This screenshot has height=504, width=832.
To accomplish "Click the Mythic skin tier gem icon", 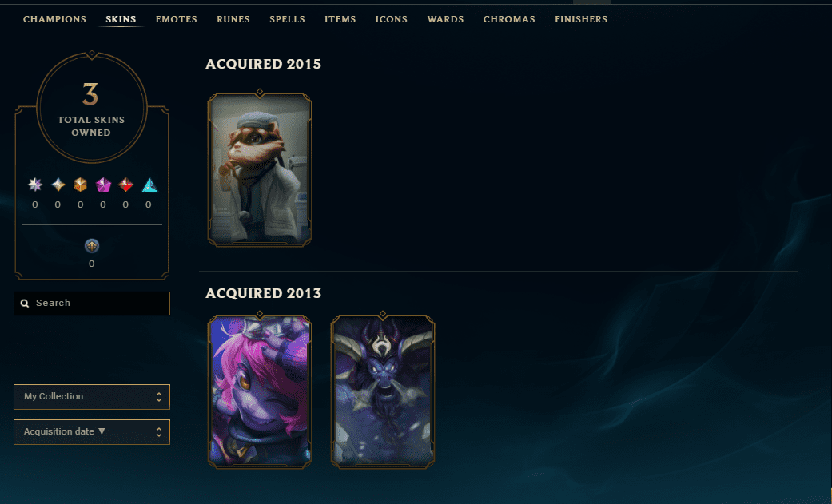I will coord(35,184).
